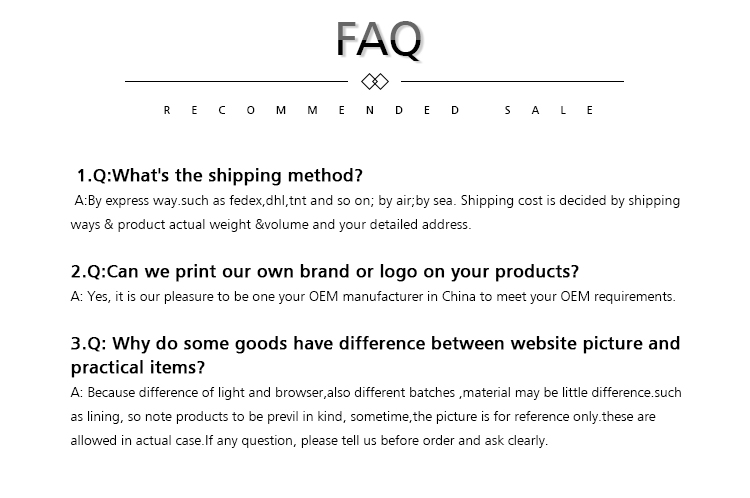The image size is (750, 498).
Task: Click the answer about light and browser difference
Action: (x=376, y=393)
